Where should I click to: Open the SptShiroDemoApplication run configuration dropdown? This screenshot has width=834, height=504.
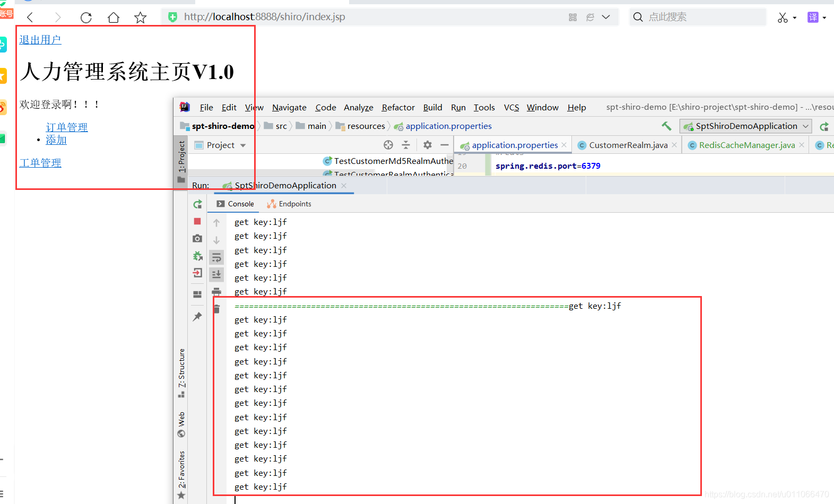[x=746, y=126]
